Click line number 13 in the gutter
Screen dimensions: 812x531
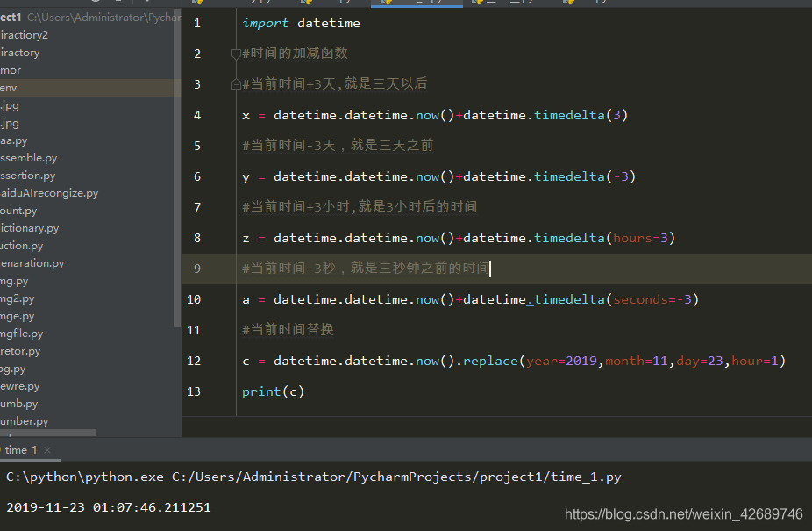194,391
